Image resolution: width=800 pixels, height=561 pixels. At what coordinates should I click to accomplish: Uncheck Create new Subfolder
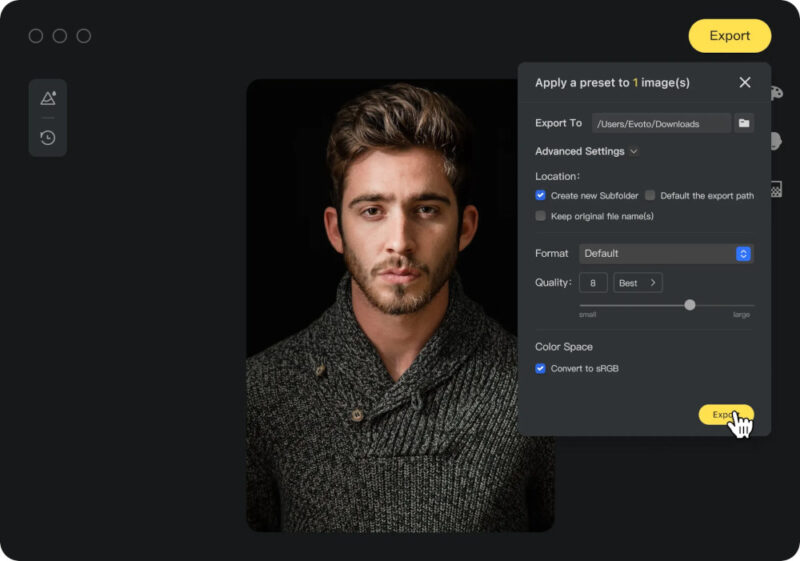tap(541, 196)
